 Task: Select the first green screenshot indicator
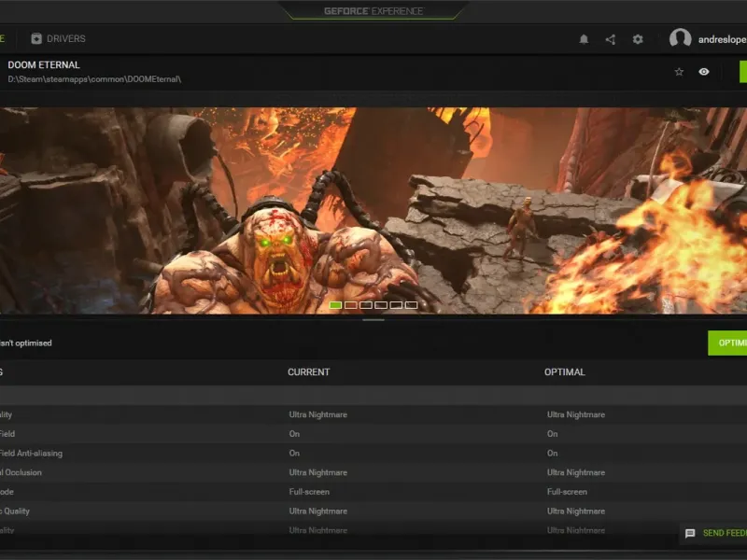pyautogui.click(x=335, y=305)
